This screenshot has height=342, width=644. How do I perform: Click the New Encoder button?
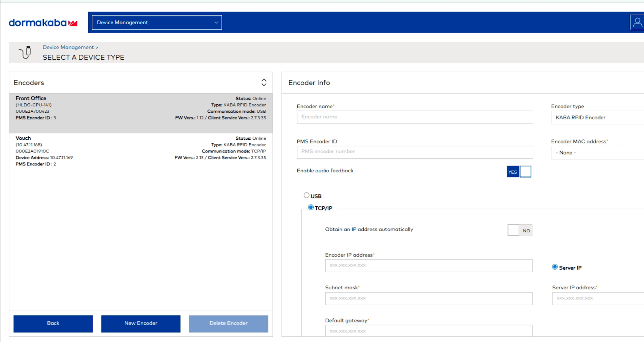[x=141, y=323]
